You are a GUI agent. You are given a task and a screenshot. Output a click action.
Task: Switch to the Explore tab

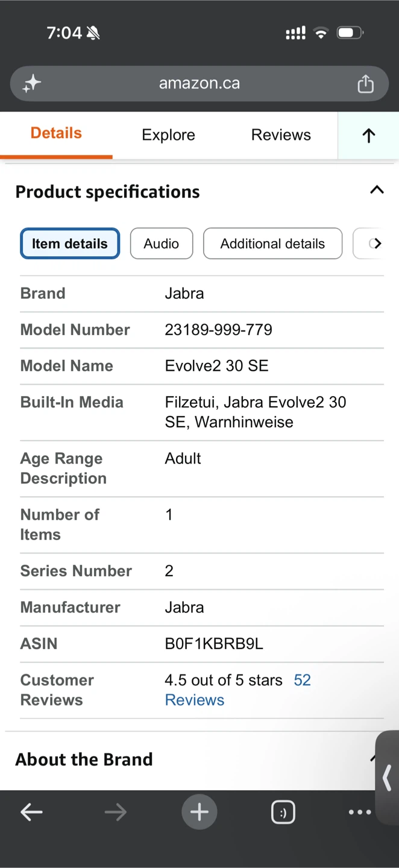(x=168, y=135)
